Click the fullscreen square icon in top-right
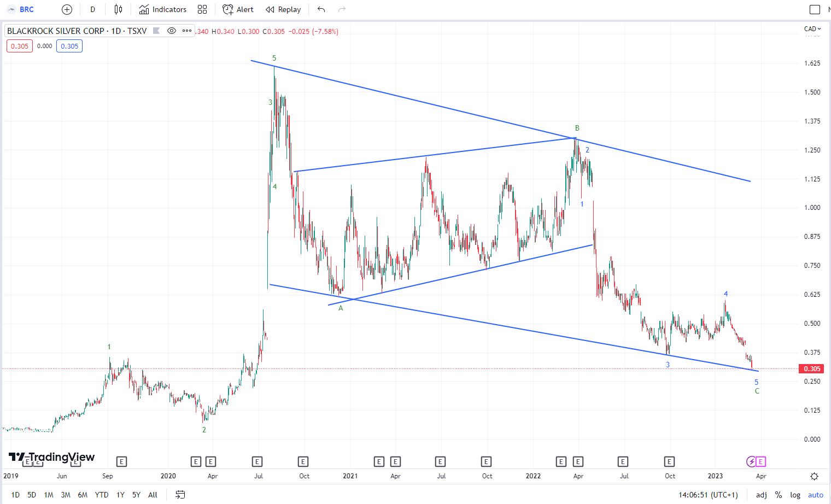This screenshot has height=504, width=831. pyautogui.click(x=815, y=9)
